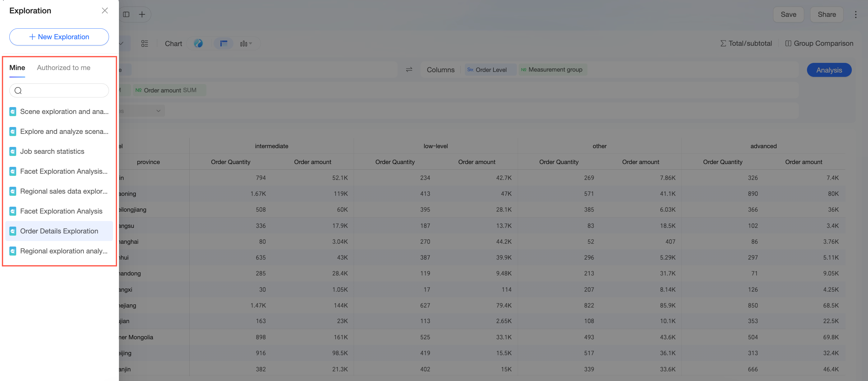Click the exploration search field
The image size is (868, 381).
[59, 90]
